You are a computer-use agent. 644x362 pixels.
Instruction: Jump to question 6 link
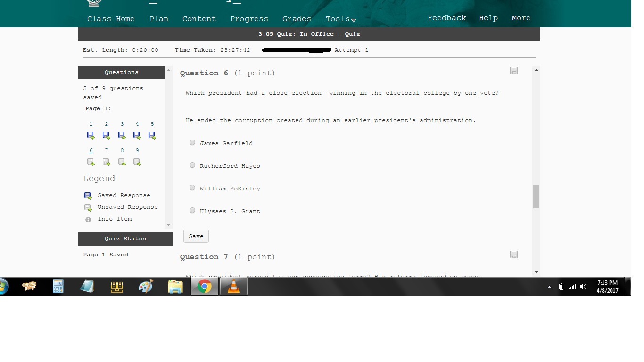[91, 150]
